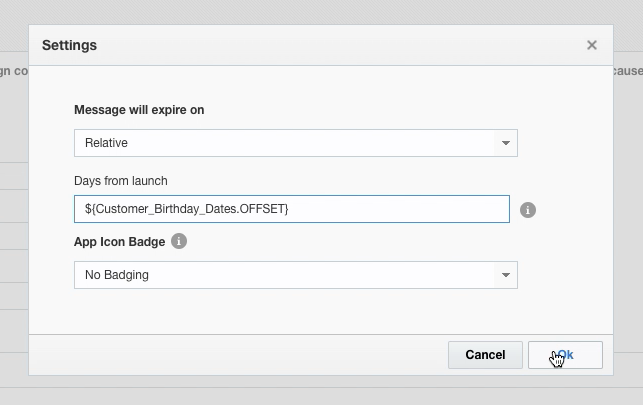Click the arrow of the No Badging combo box
The image size is (643, 405).
point(506,275)
